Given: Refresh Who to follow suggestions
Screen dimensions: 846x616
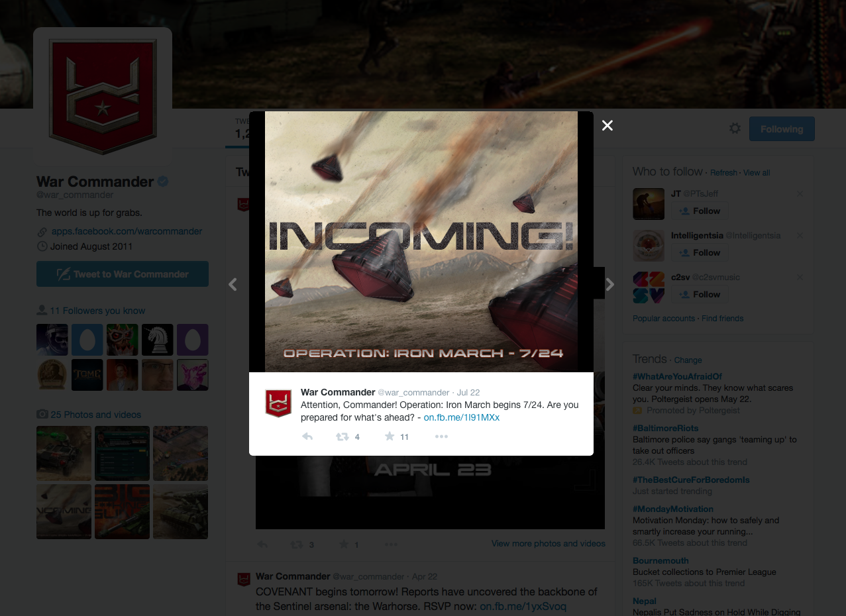Looking at the screenshot, I should 723,173.
